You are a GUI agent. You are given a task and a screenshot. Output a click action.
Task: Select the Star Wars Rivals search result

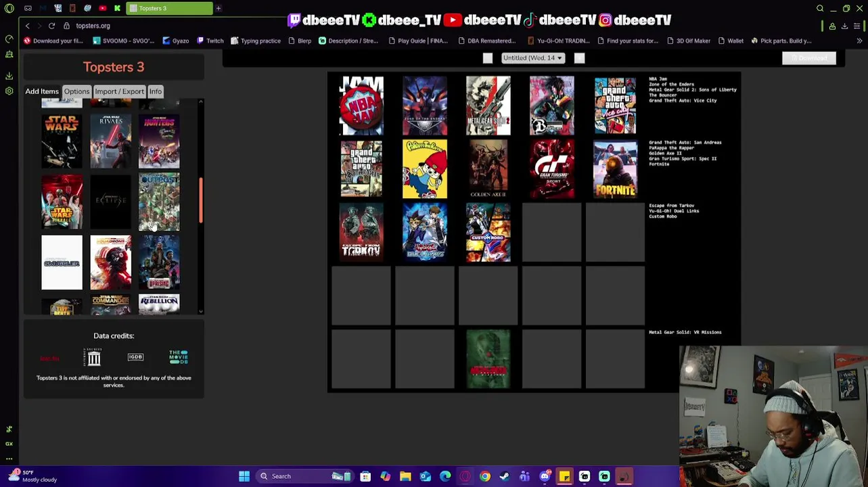click(111, 141)
